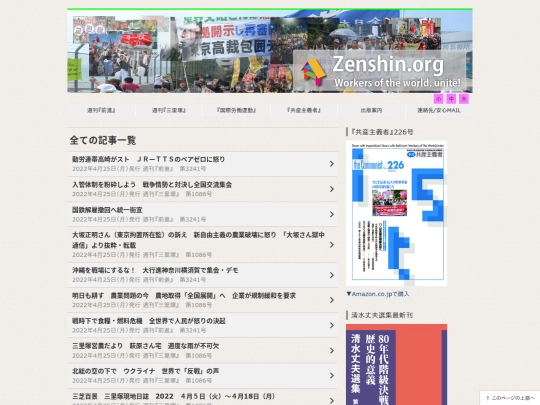Viewport: 540px width, 405px height.
Task: Click the 全ての記事一覧 heading
Action: (x=103, y=140)
